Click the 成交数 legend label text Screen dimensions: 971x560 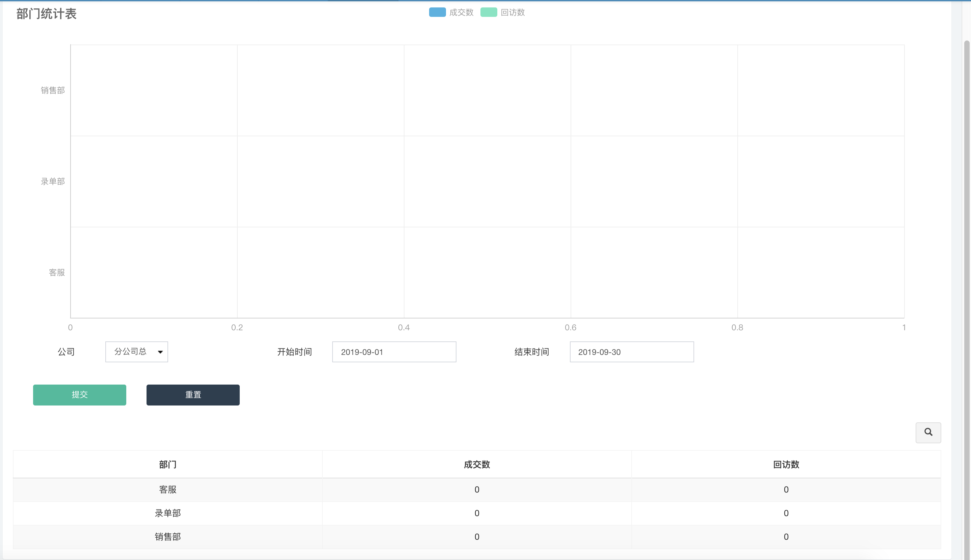click(x=461, y=12)
